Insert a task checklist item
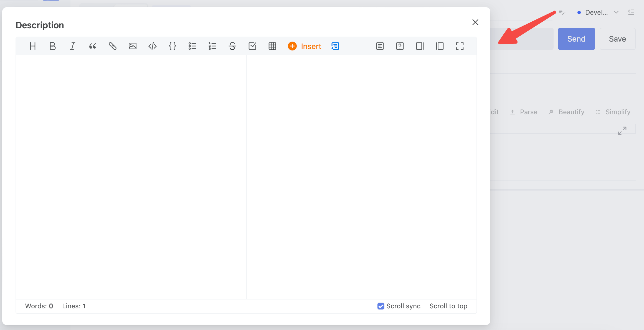Viewport: 644px width, 330px height. (x=252, y=46)
